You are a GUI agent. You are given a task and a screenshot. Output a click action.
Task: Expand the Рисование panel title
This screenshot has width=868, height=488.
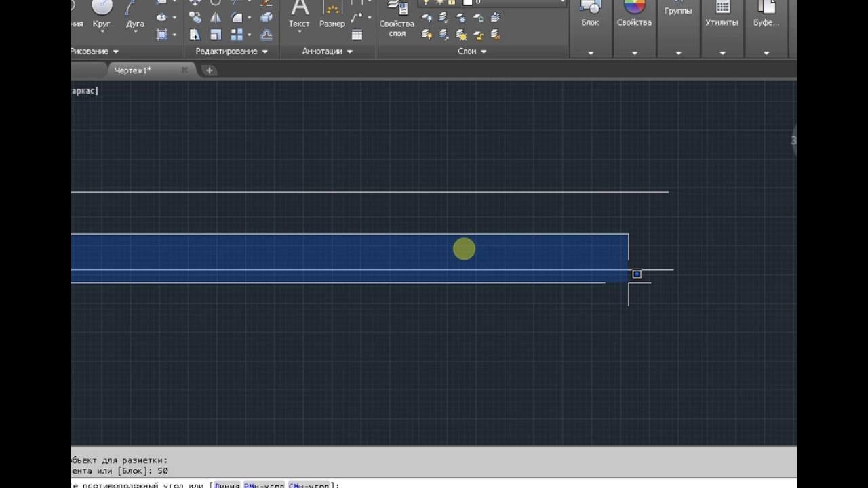(x=95, y=52)
